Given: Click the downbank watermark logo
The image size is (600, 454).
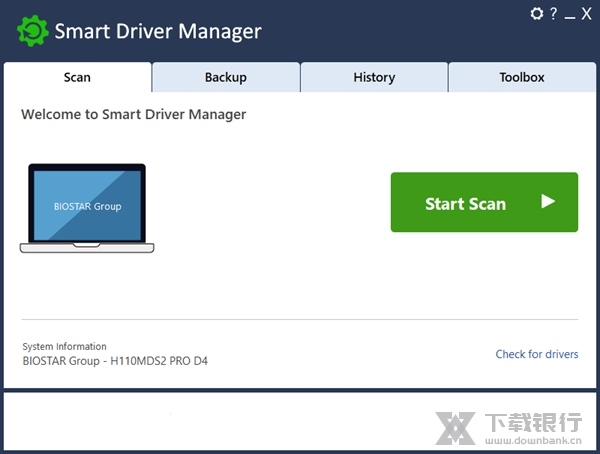Looking at the screenshot, I should tap(456, 427).
